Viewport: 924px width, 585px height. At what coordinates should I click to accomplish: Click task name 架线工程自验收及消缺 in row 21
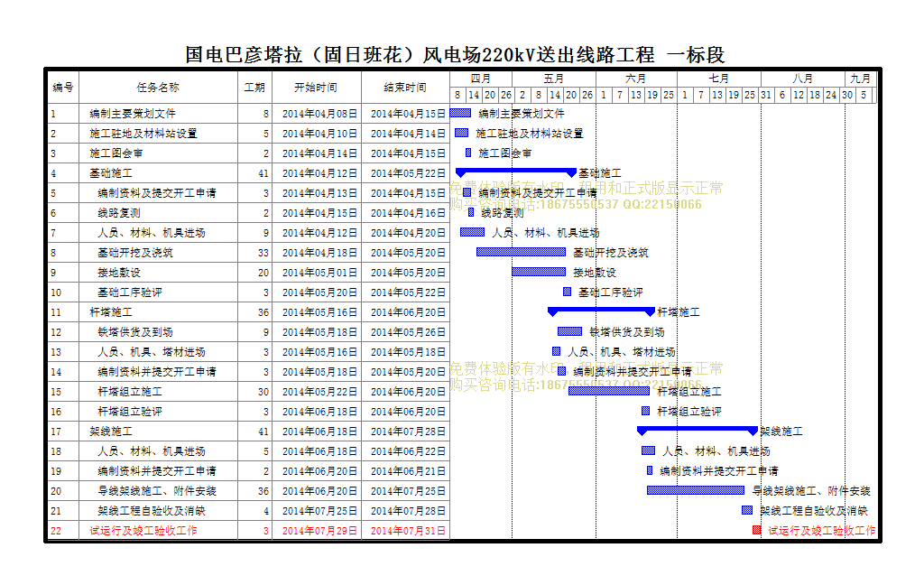[152, 511]
